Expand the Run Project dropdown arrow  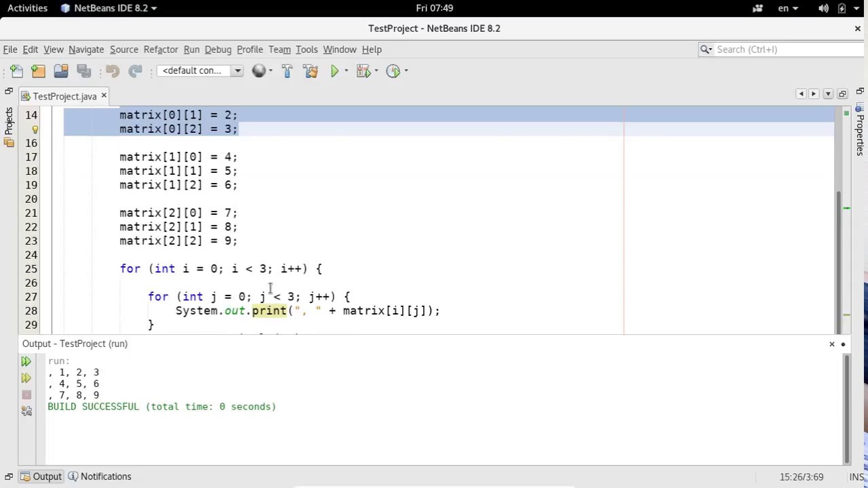346,70
